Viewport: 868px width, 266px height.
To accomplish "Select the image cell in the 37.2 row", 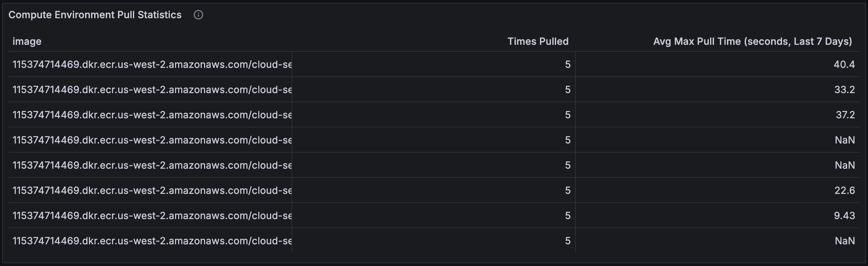I will coord(150,115).
